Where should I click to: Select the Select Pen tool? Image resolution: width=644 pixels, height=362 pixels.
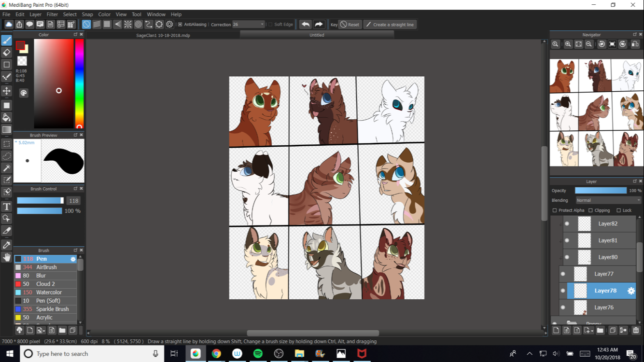point(7,180)
